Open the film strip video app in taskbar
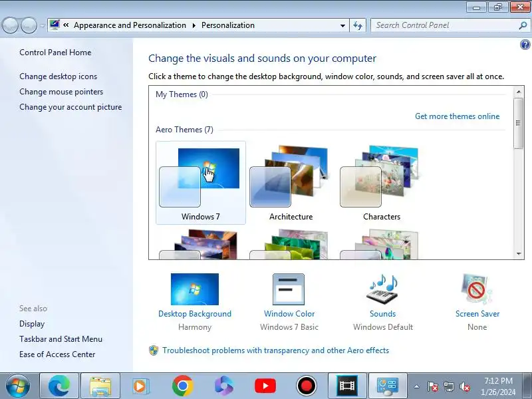Viewport: 532px width, 399px height. pyautogui.click(x=347, y=386)
